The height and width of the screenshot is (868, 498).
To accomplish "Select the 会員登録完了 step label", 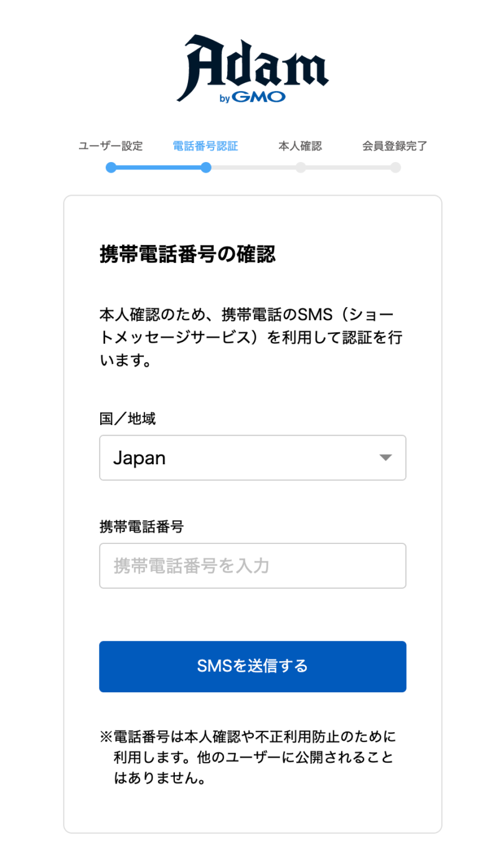I will click(395, 146).
